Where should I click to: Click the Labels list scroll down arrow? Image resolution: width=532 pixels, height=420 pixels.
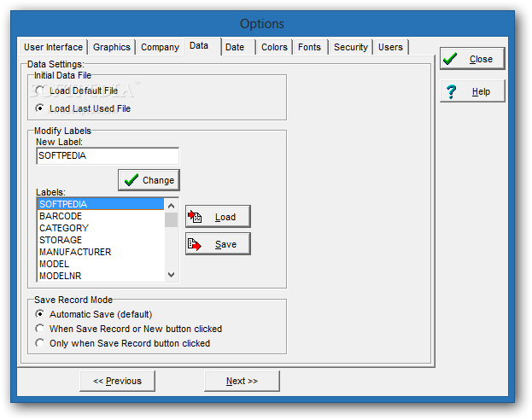172,275
